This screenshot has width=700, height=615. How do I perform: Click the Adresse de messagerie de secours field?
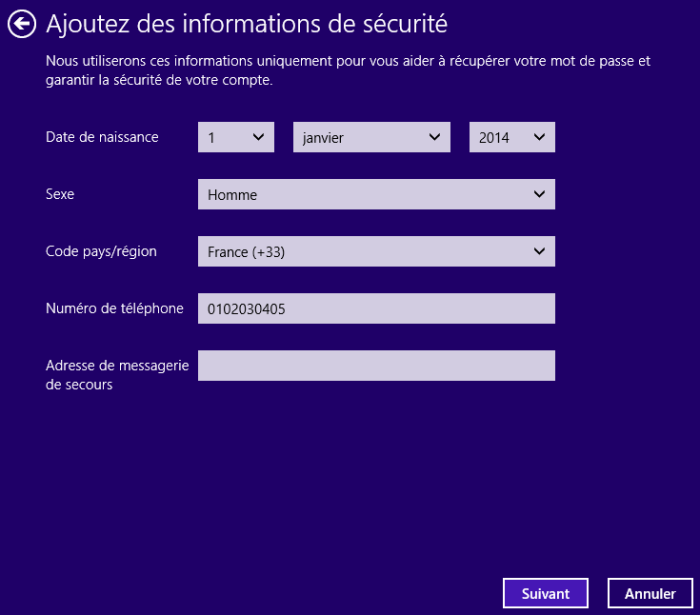376,366
